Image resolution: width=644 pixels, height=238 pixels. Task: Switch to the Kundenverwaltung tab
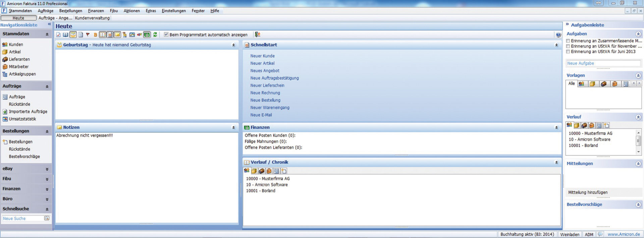click(92, 18)
